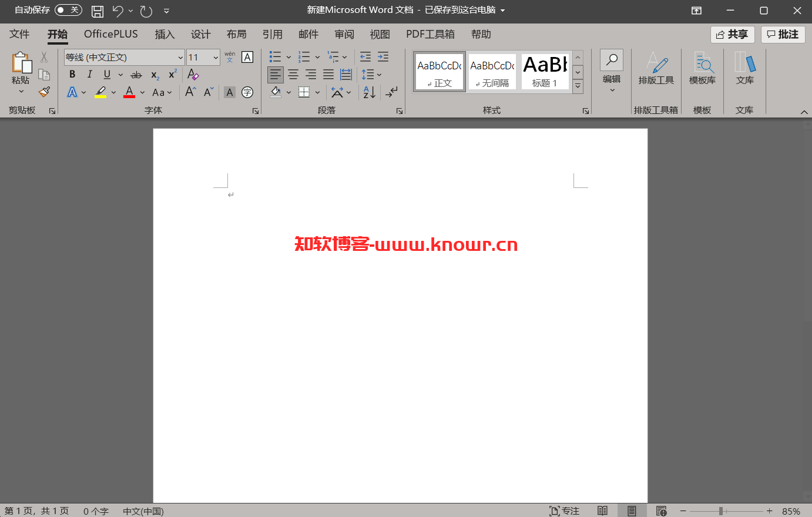Click the zoom in plus button
The width and height of the screenshot is (812, 517).
click(x=770, y=511)
